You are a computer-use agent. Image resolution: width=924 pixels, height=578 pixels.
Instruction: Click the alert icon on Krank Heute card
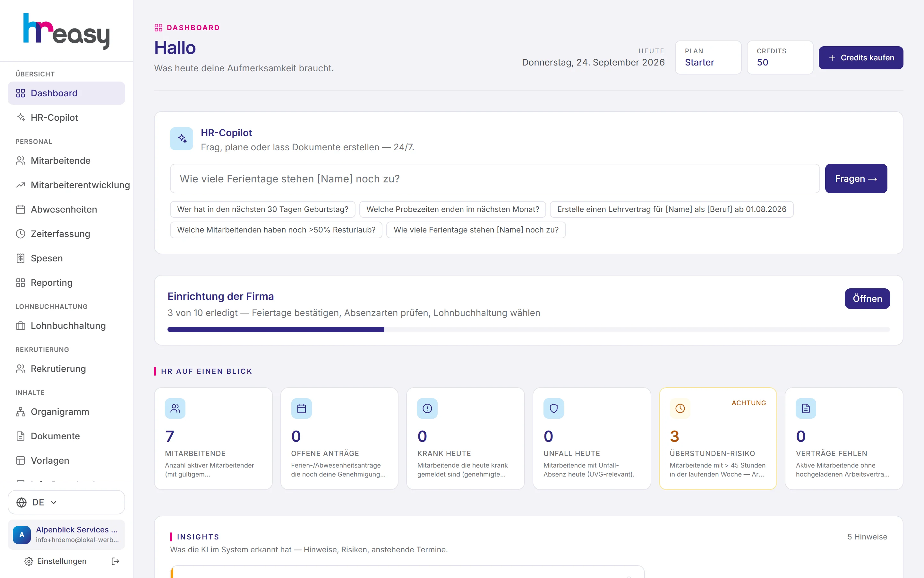(x=427, y=408)
